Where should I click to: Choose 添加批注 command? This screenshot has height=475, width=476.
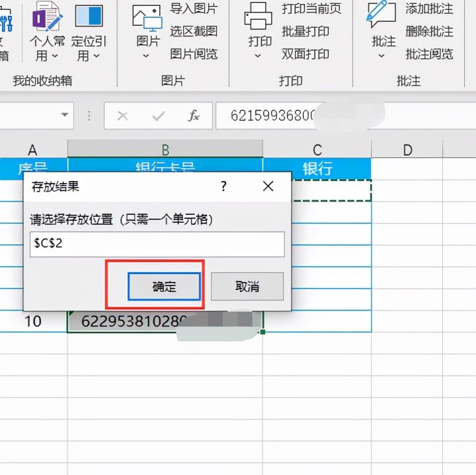[x=429, y=9]
